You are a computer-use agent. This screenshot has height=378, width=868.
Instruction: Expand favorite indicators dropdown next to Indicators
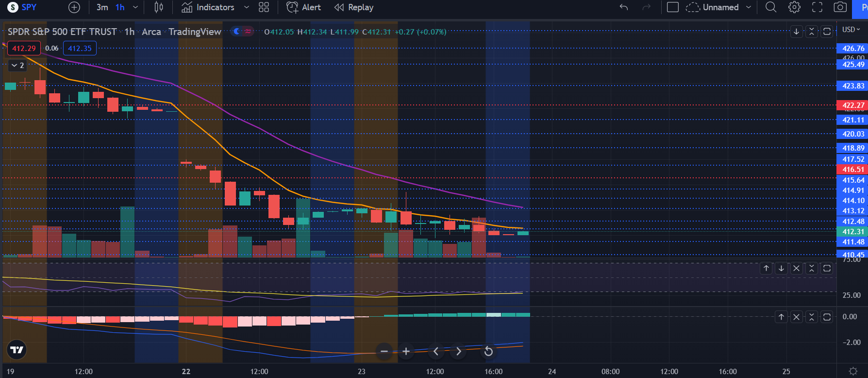(246, 7)
